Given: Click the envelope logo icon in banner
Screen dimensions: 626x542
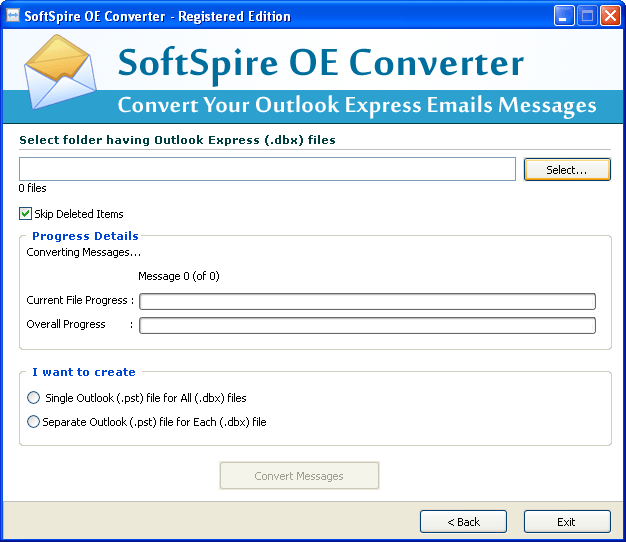Looking at the screenshot, I should click(60, 72).
